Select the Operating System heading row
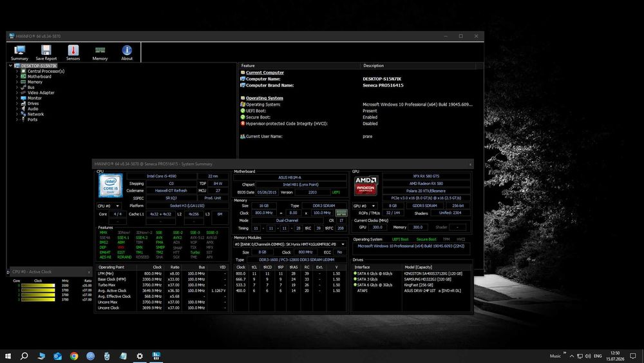Viewport: 644px width, 363px height. (264, 98)
